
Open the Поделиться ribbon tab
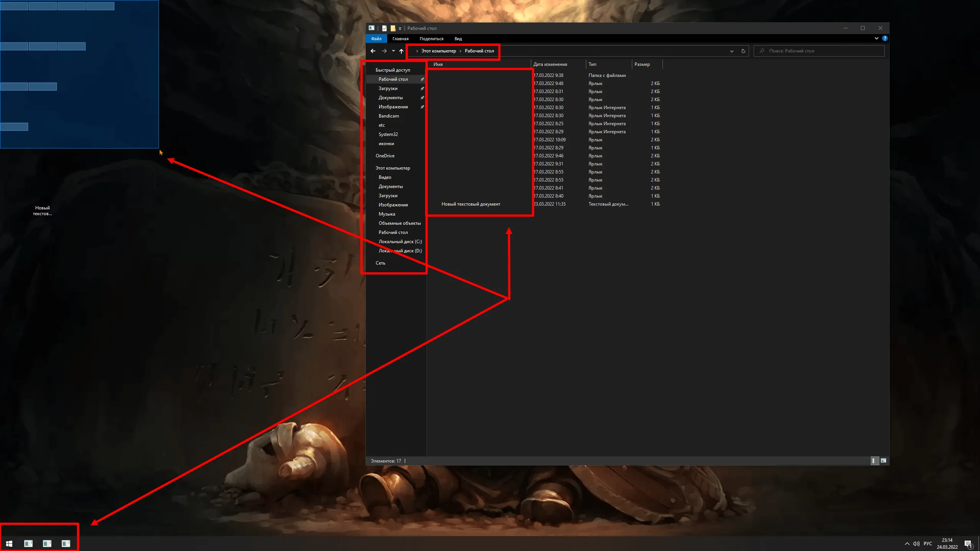pyautogui.click(x=431, y=39)
